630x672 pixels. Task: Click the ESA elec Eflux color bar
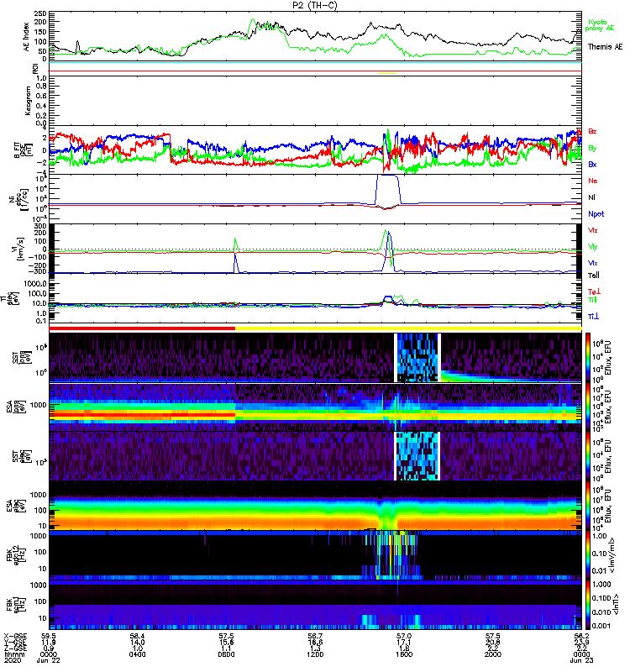[x=588, y=506]
